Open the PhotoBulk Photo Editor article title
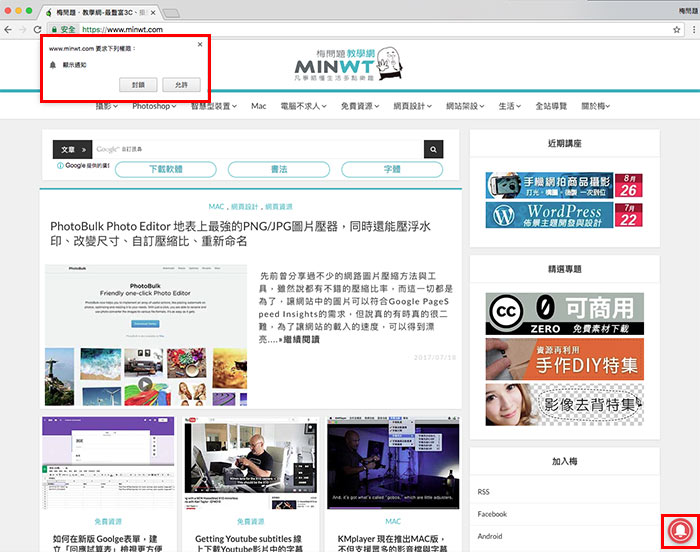 coord(241,234)
